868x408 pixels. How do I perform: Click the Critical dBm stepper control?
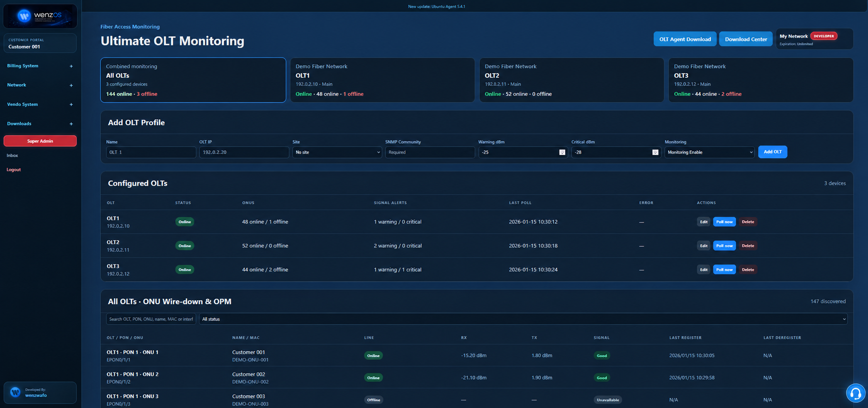tap(655, 152)
